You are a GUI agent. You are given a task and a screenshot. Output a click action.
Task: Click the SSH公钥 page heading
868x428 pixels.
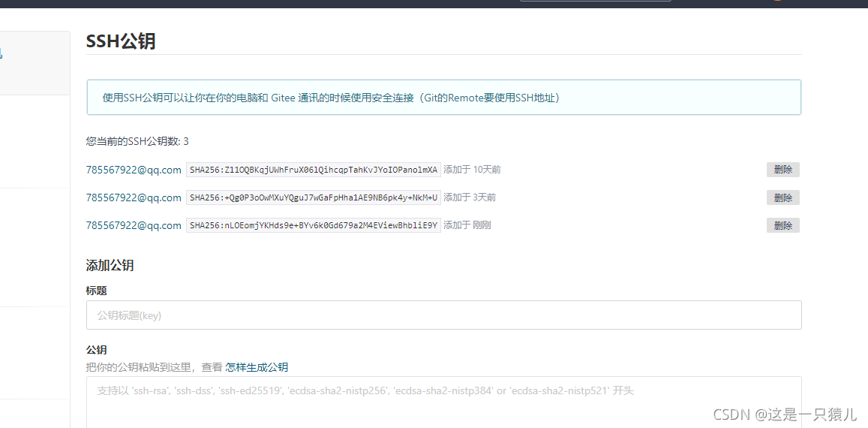[x=121, y=41]
